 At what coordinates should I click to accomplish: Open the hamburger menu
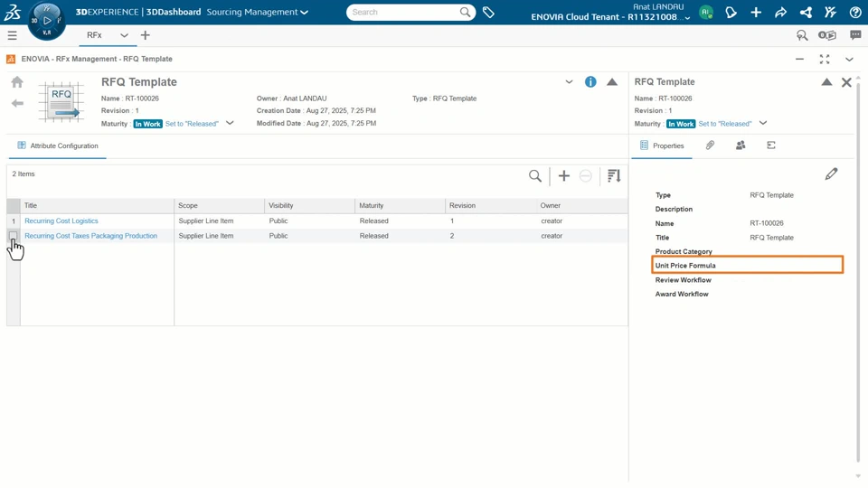pos(12,35)
